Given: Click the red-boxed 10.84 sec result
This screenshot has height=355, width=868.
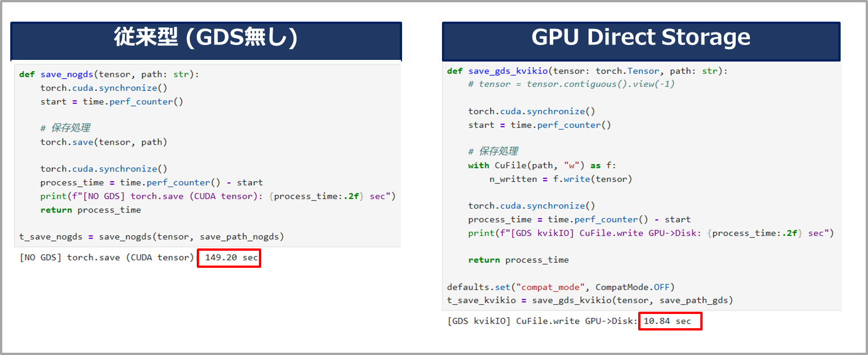Looking at the screenshot, I should pos(670,321).
